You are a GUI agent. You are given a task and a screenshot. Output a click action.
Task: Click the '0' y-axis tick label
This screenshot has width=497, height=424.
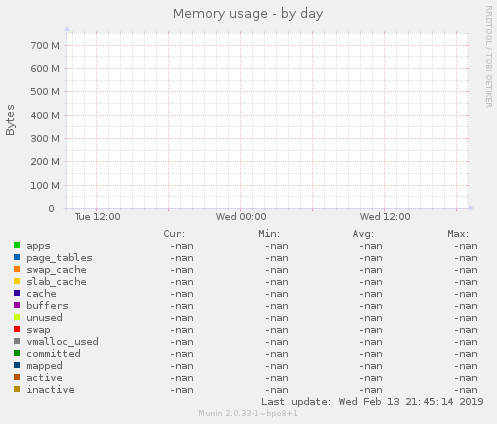51,209
